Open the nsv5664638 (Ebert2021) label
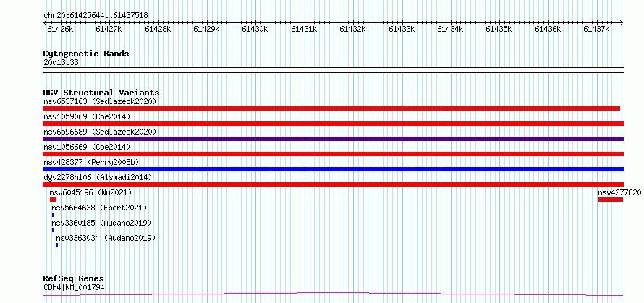The height and width of the screenshot is (303, 644). (99, 208)
